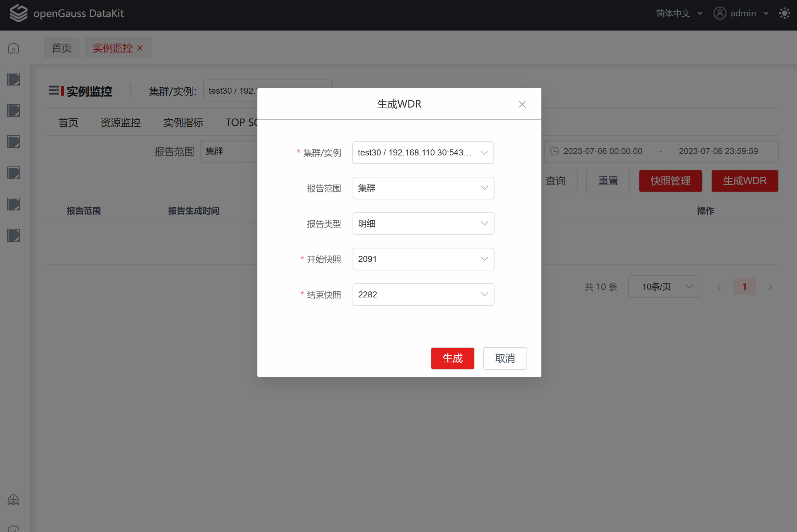The image size is (797, 532).
Task: Click page number 1 in the pagination
Action: 744,286
